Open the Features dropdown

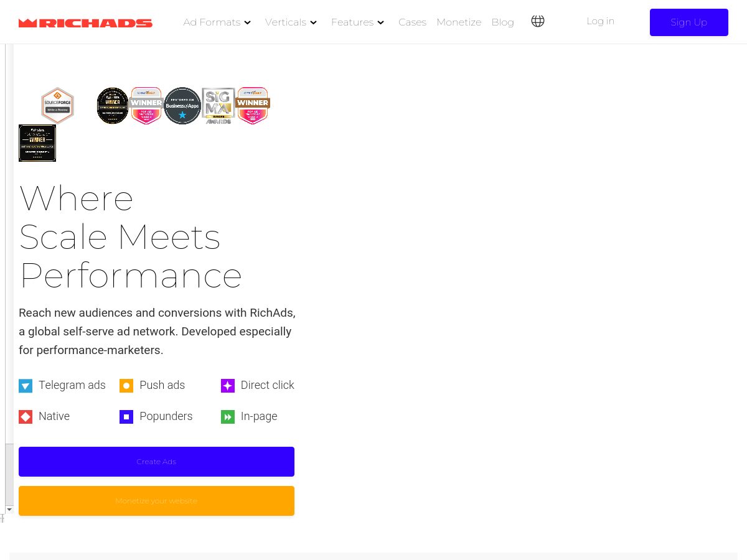(x=357, y=22)
